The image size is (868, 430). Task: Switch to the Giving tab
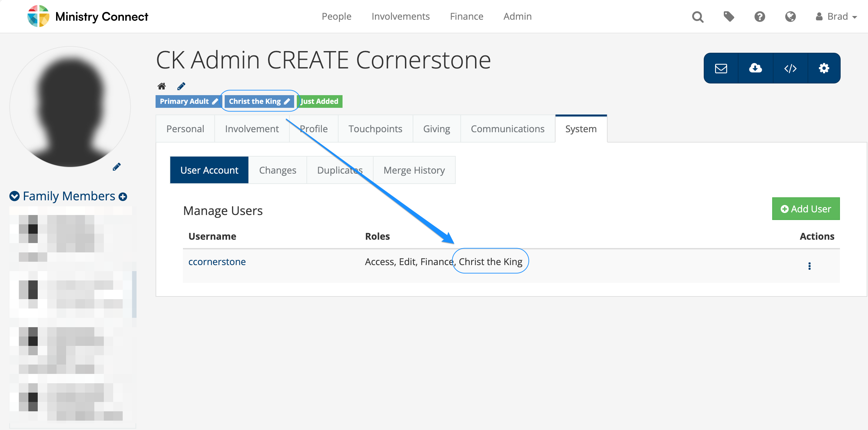(436, 129)
